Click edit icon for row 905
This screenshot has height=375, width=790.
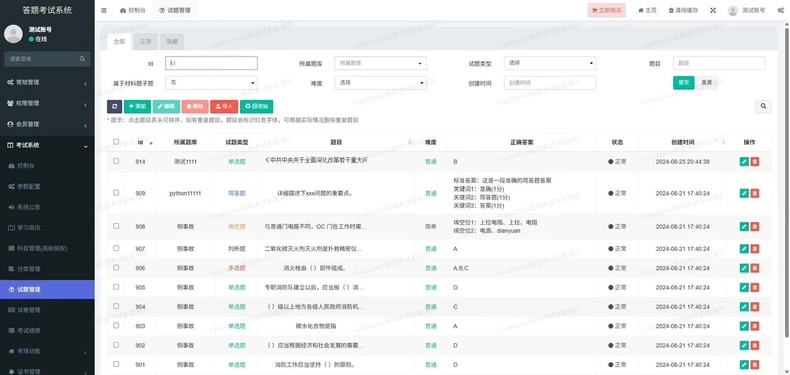[744, 287]
